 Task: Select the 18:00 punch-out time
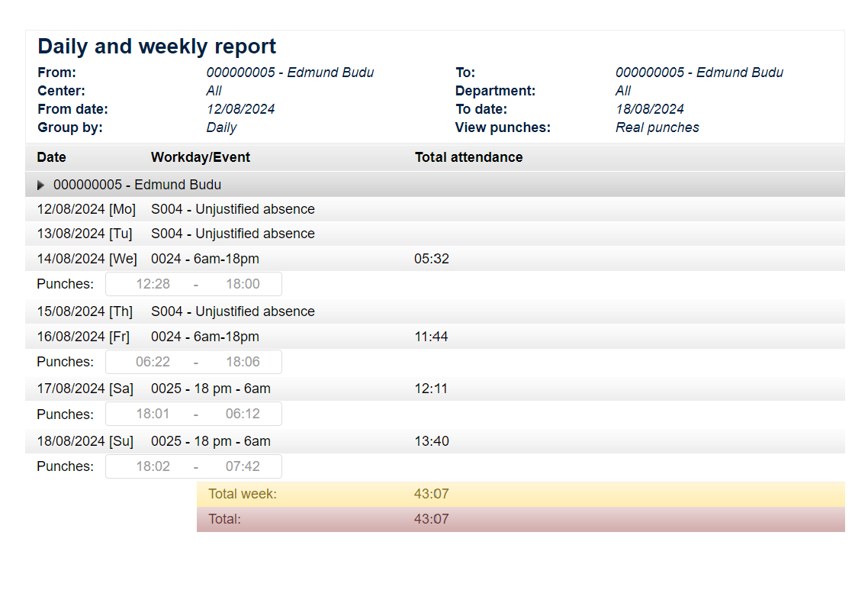(x=243, y=284)
